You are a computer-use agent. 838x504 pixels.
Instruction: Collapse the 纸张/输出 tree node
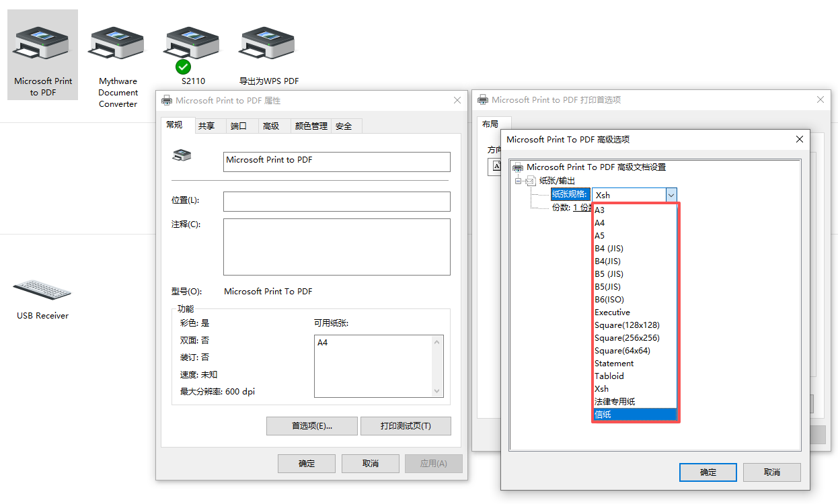(519, 181)
